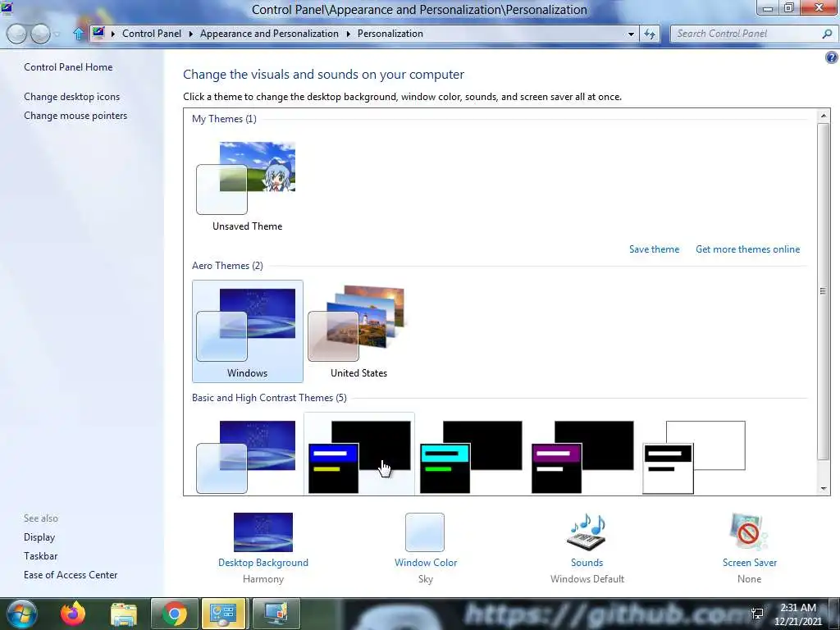Expand the arrow after Appearance and Personalization
This screenshot has height=630, width=840.
348,34
